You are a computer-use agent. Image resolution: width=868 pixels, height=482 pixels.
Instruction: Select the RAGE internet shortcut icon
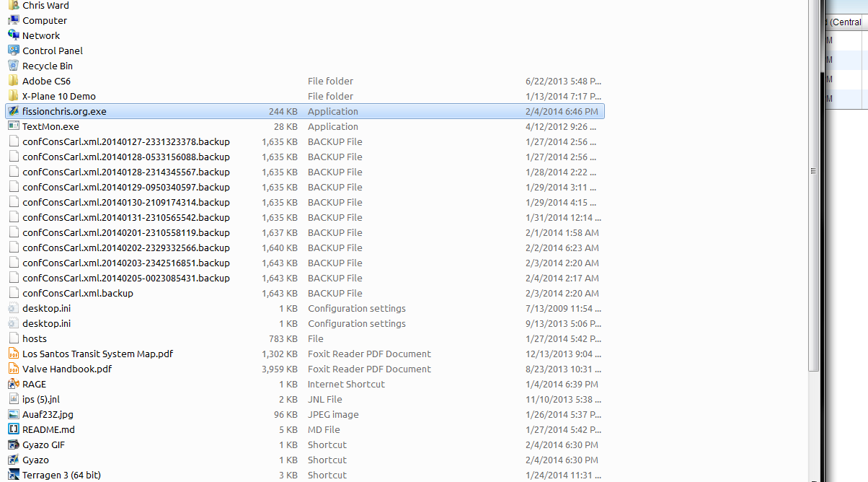tap(13, 384)
